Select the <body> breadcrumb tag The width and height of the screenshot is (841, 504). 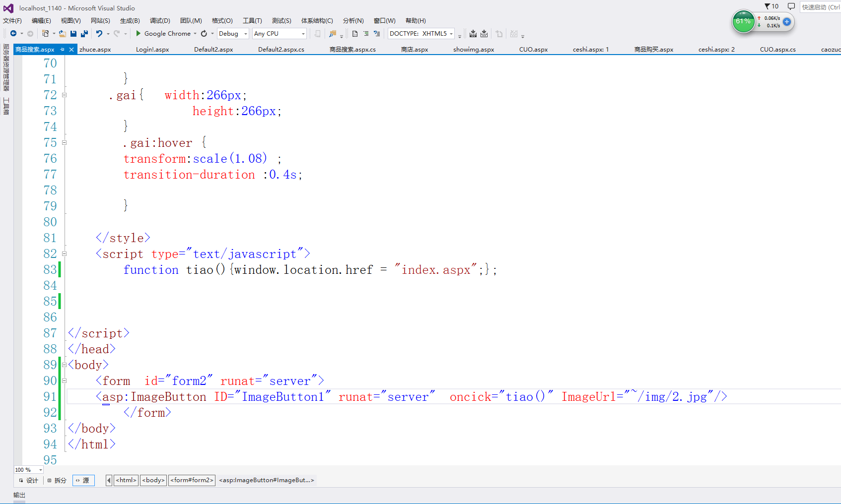pos(153,480)
